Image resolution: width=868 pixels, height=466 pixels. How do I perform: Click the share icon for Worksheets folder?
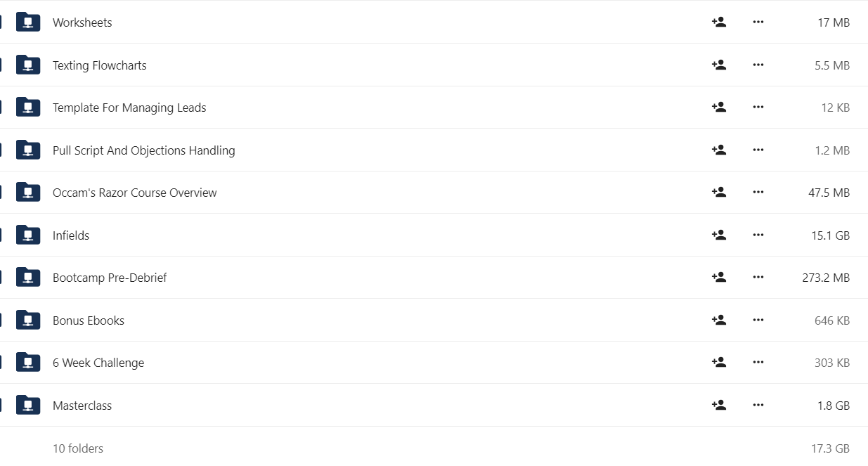(x=718, y=22)
